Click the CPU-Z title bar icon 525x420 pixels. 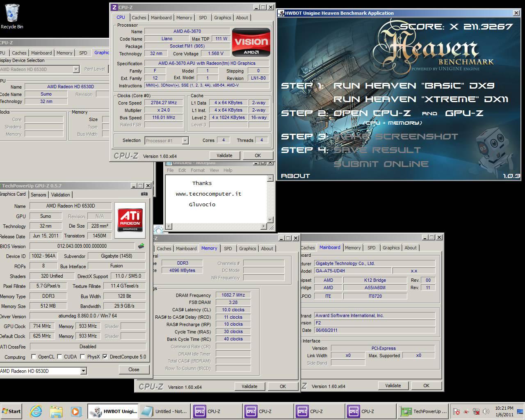(x=114, y=7)
